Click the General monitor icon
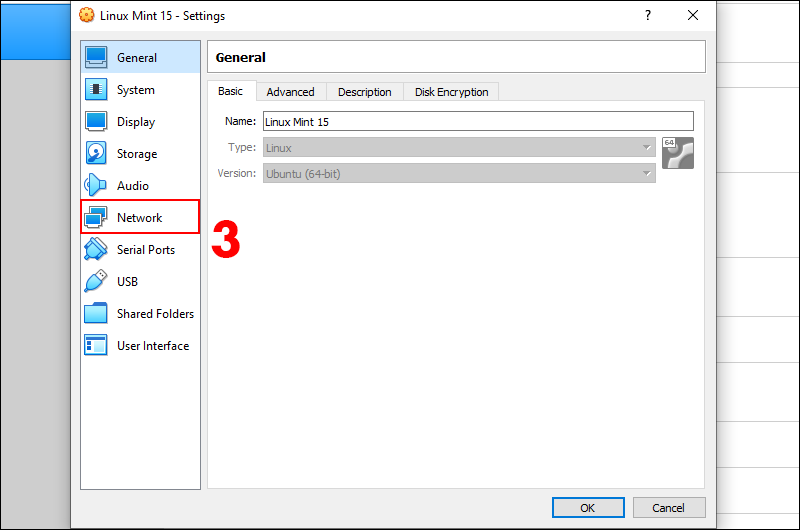The height and width of the screenshot is (530, 800). (96, 57)
